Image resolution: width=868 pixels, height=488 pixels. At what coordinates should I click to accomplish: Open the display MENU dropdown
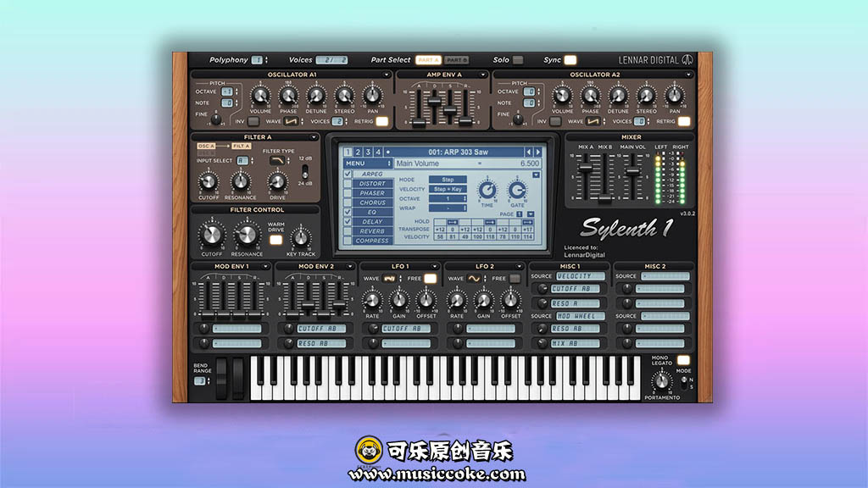[x=368, y=164]
